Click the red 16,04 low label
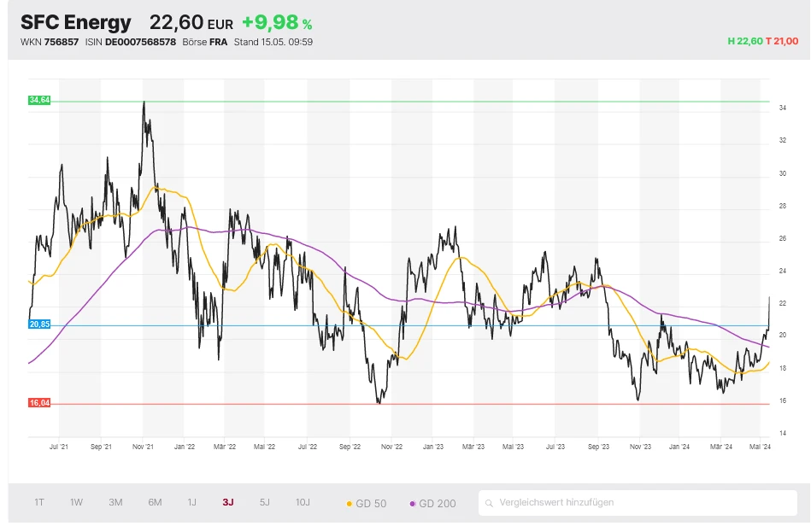Image resolution: width=811 pixels, height=532 pixels. [39, 403]
